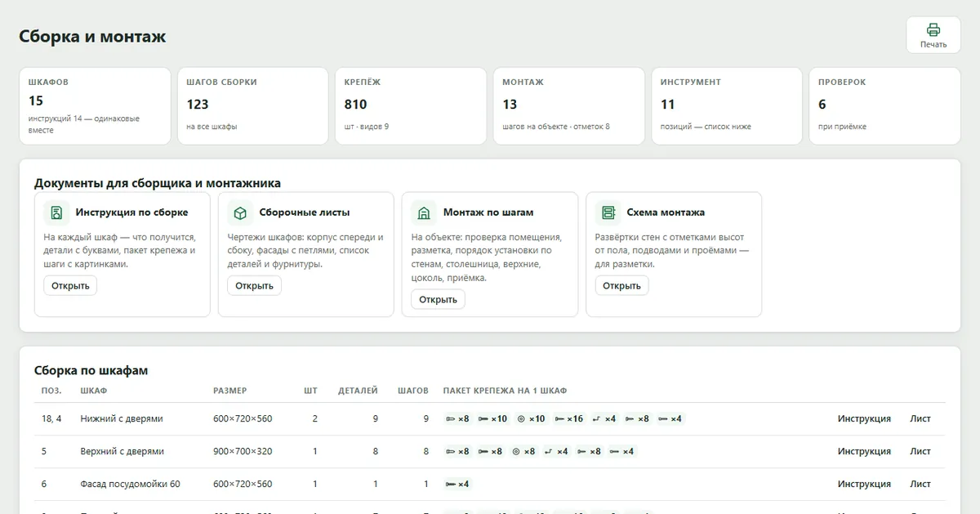Viewport: 980px width, 514px height.
Task: Select the 'Нижний с дверями' cabinet name
Action: click(122, 418)
